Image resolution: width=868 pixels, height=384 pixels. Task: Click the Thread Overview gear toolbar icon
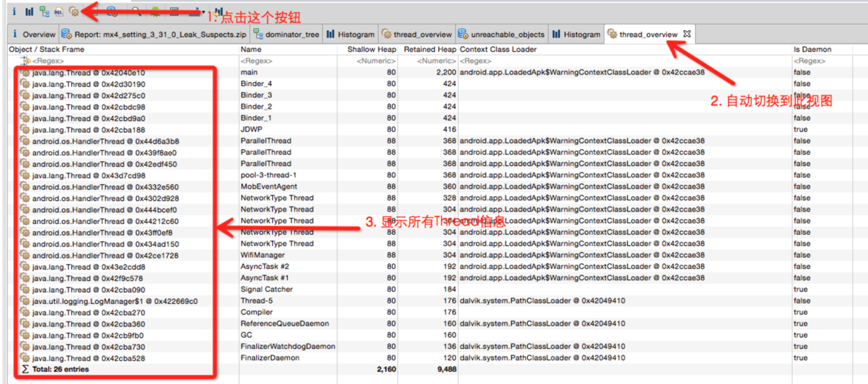point(74,11)
